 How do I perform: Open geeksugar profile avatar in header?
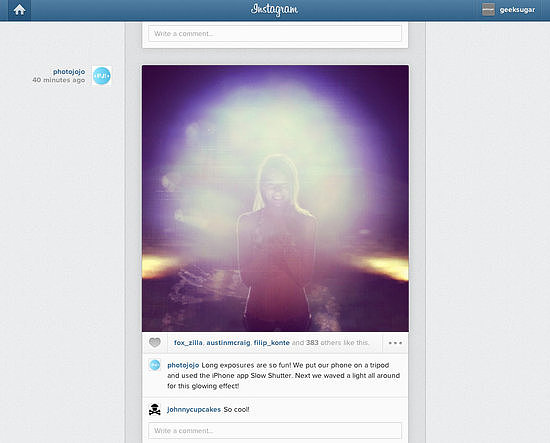(488, 9)
